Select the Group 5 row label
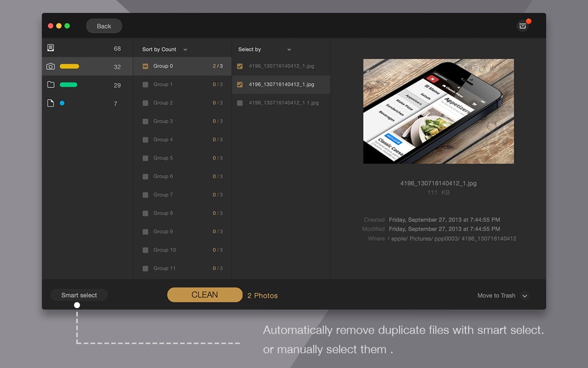Screen dimensions: 588x368 click(x=163, y=158)
